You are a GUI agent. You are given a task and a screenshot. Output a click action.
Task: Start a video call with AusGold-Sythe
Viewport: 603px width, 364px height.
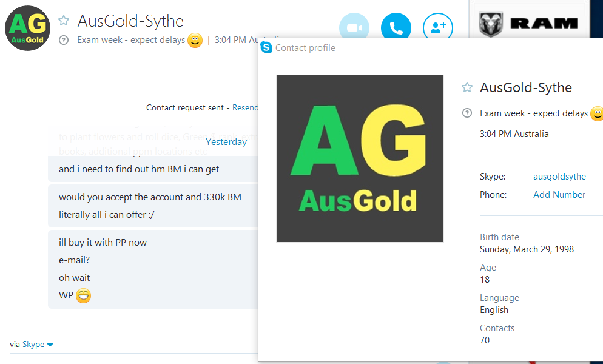(x=354, y=28)
